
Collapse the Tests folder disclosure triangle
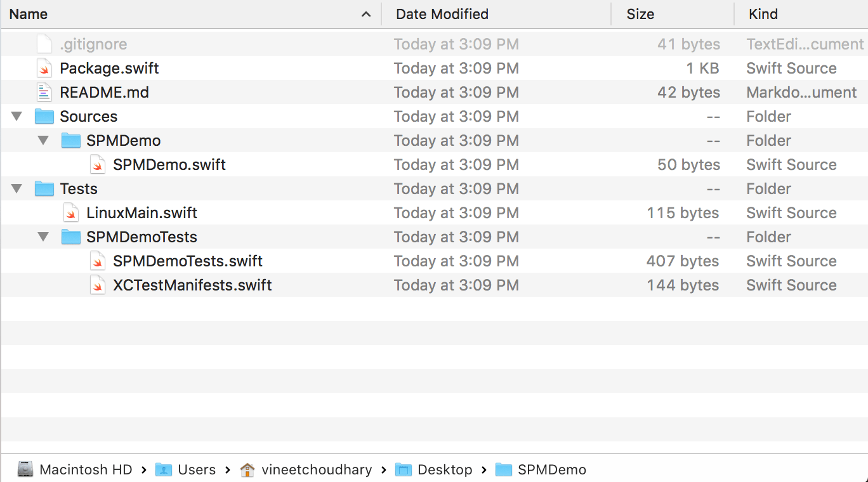coord(17,189)
